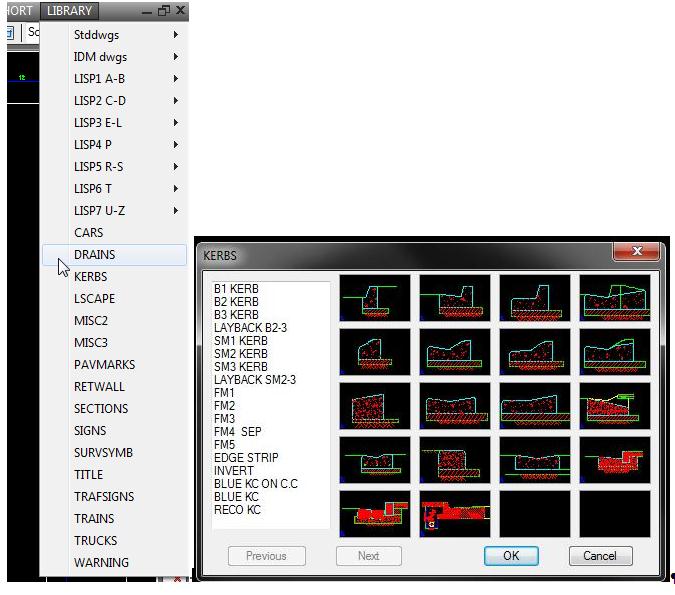Expand the LISP6 T submenu
Viewport: 675px width, 595px height.
(x=115, y=188)
